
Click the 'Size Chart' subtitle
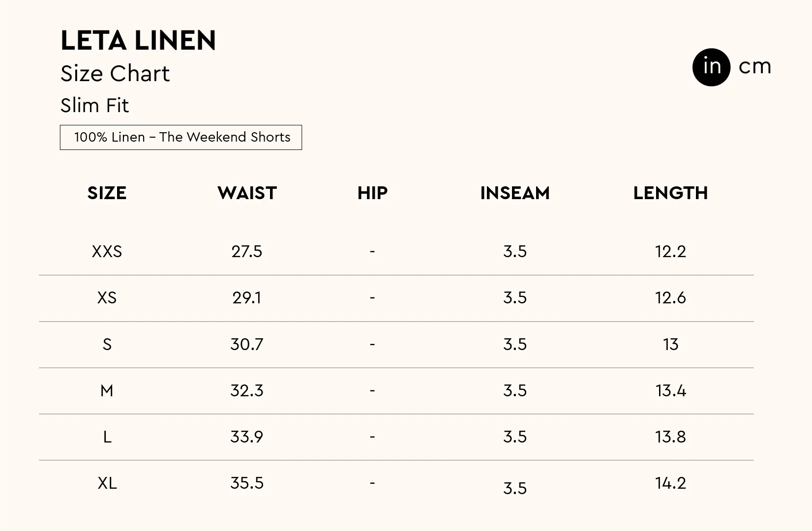click(115, 74)
